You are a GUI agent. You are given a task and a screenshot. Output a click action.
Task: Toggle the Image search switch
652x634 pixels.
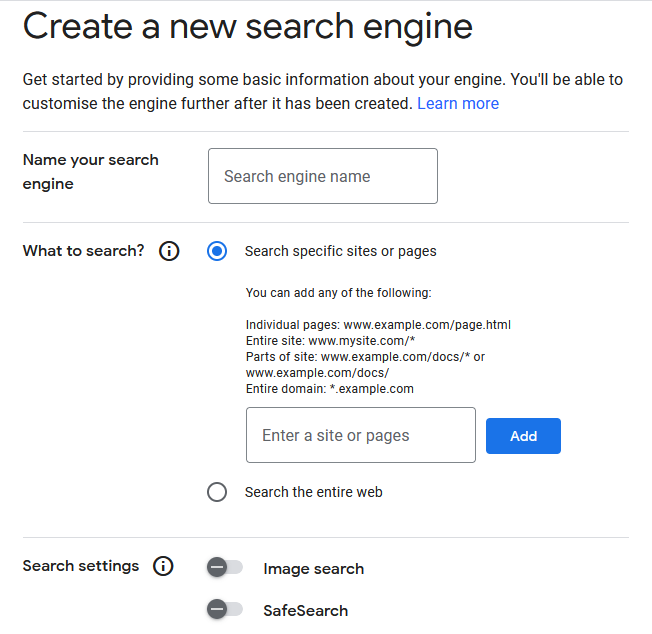225,567
